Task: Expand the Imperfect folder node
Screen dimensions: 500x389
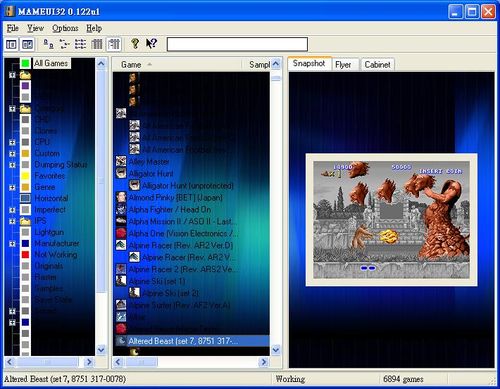Action: 12,210
